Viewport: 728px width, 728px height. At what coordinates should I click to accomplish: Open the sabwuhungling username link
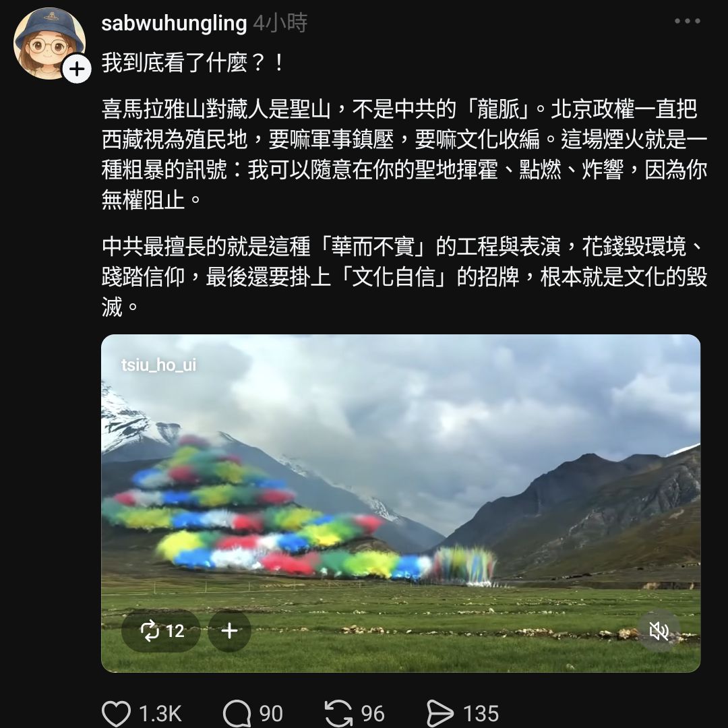pos(174,23)
